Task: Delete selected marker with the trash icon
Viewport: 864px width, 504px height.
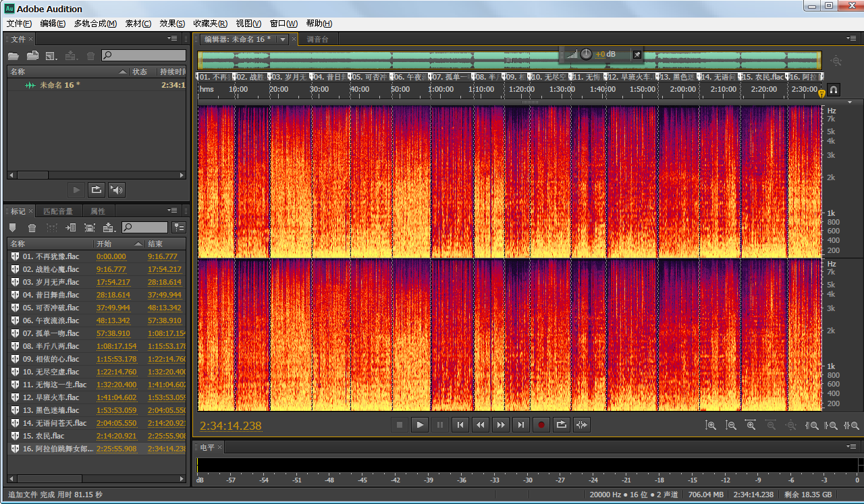Action: (x=32, y=228)
